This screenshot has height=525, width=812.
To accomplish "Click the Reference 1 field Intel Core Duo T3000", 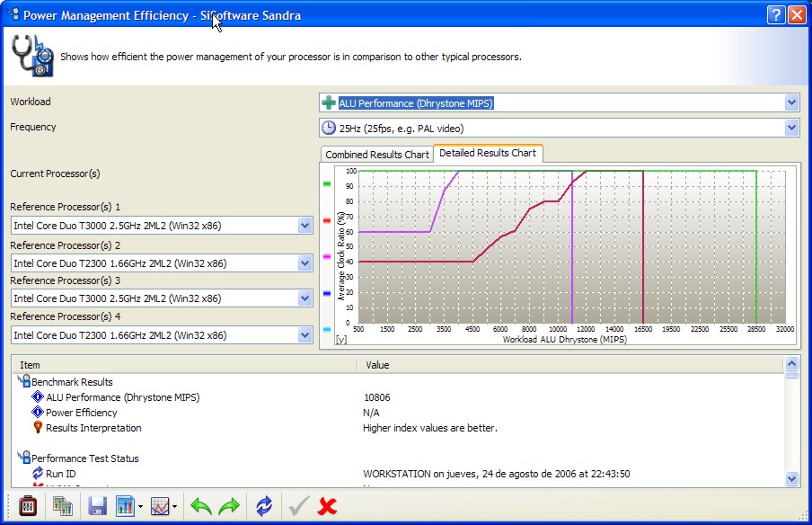I will 162,226.
